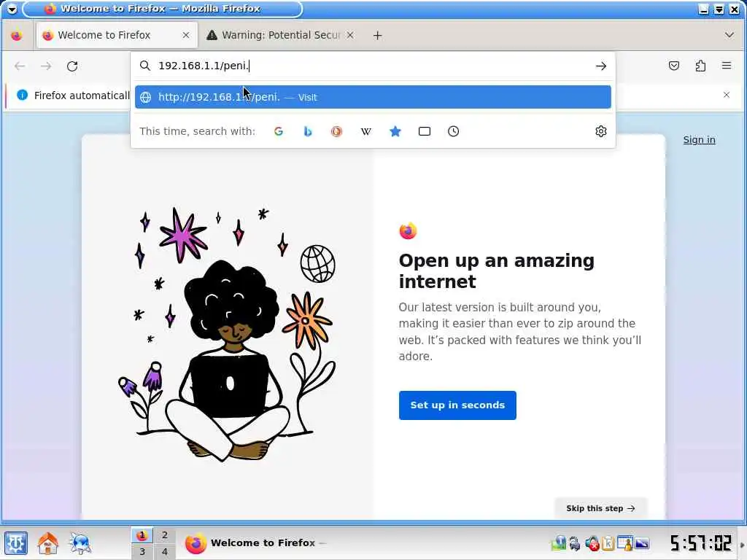Click the address bar text field
The image size is (747, 560).
(x=373, y=66)
